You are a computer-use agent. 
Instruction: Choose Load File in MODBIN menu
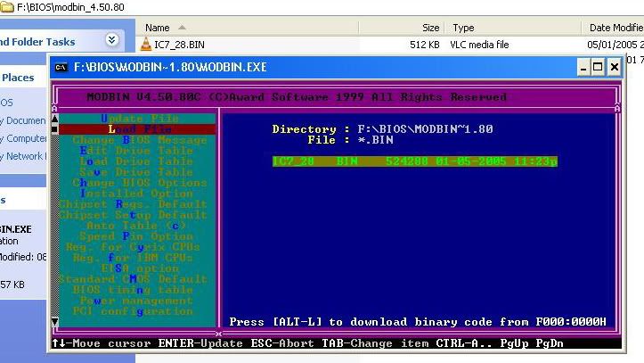139,129
